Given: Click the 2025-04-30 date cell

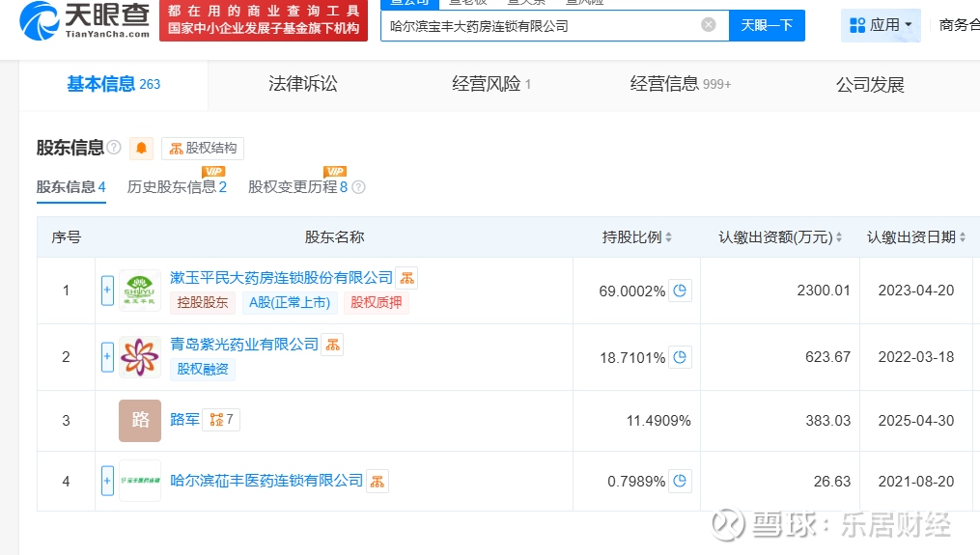Looking at the screenshot, I should pyautogui.click(x=916, y=421).
